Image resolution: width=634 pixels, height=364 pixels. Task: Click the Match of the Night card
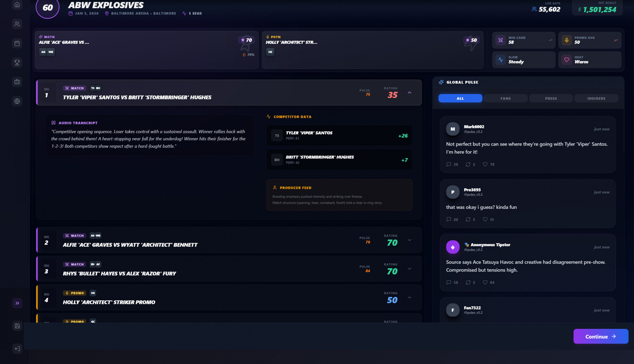pos(146,50)
